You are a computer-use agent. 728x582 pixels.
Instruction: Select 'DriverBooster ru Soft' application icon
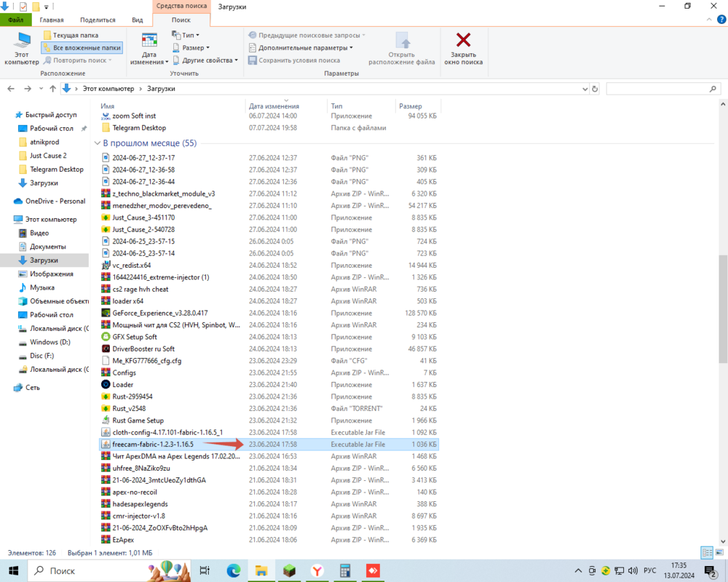pyautogui.click(x=106, y=348)
